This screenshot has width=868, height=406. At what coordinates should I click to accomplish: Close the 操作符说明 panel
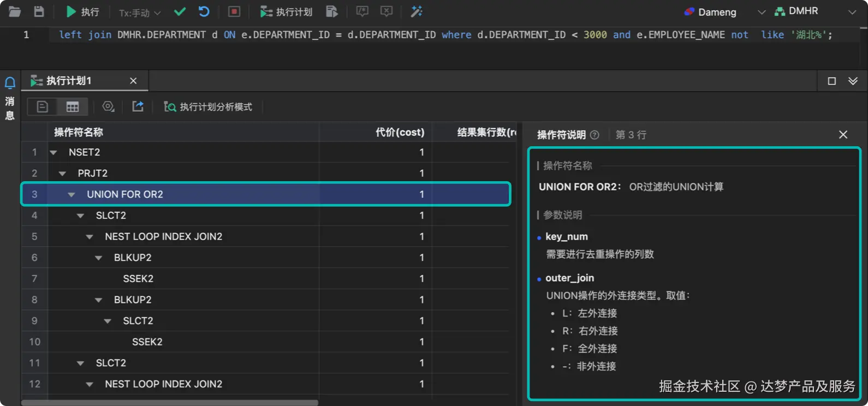pyautogui.click(x=843, y=135)
